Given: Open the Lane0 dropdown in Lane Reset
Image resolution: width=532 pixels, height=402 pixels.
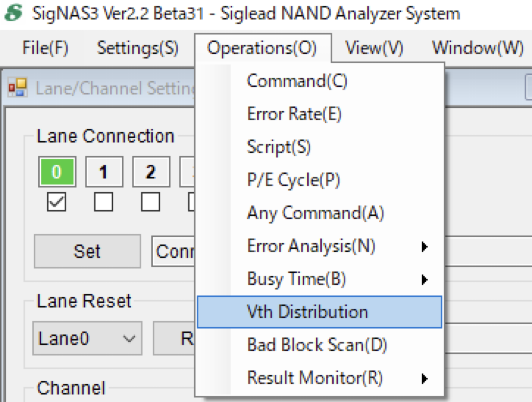Looking at the screenshot, I should click(x=87, y=338).
